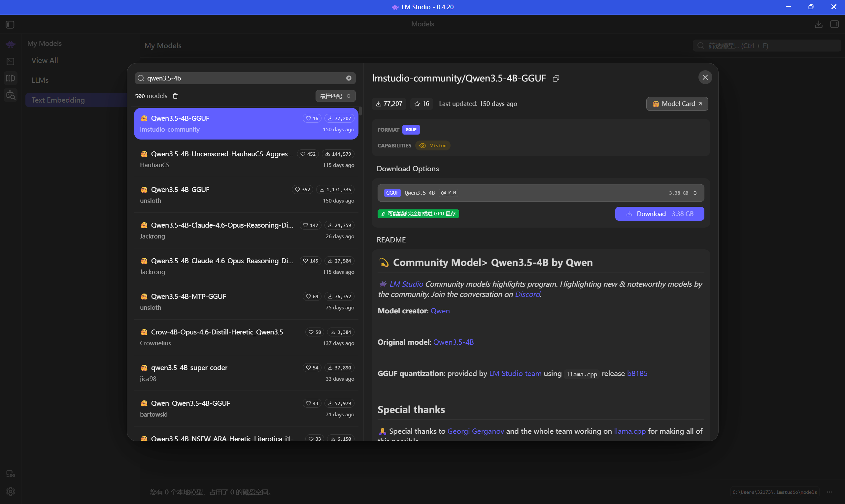Open the LM Studio link in README
845x504 pixels.
(406, 284)
